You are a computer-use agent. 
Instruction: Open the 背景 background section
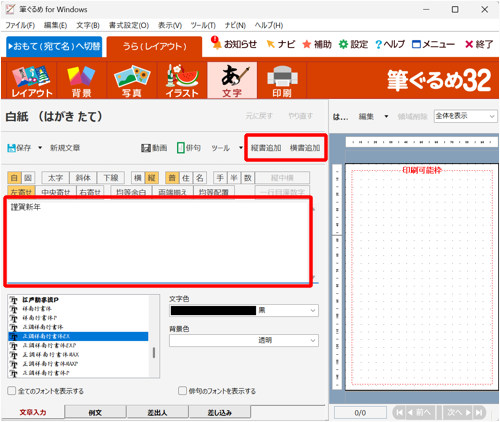coord(81,81)
